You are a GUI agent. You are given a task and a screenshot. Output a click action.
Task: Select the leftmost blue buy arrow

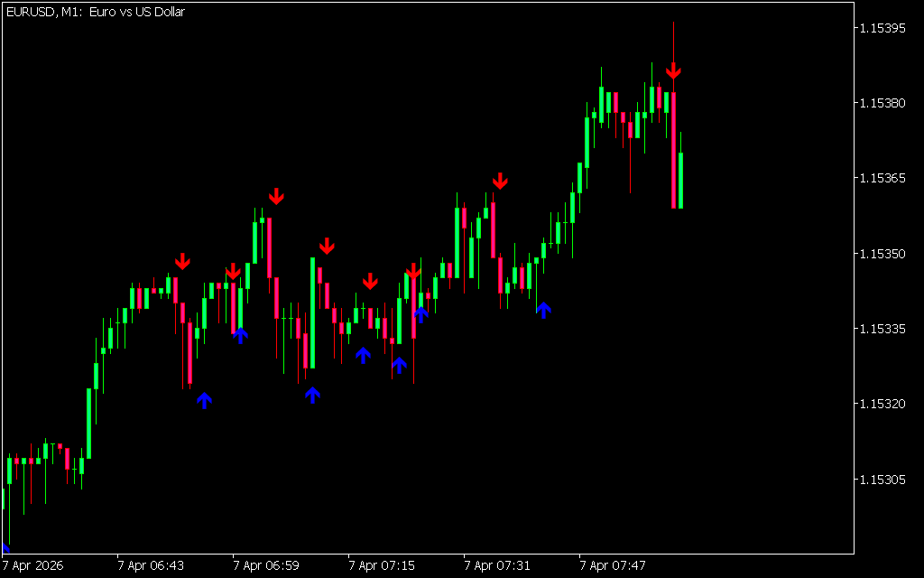coord(204,400)
